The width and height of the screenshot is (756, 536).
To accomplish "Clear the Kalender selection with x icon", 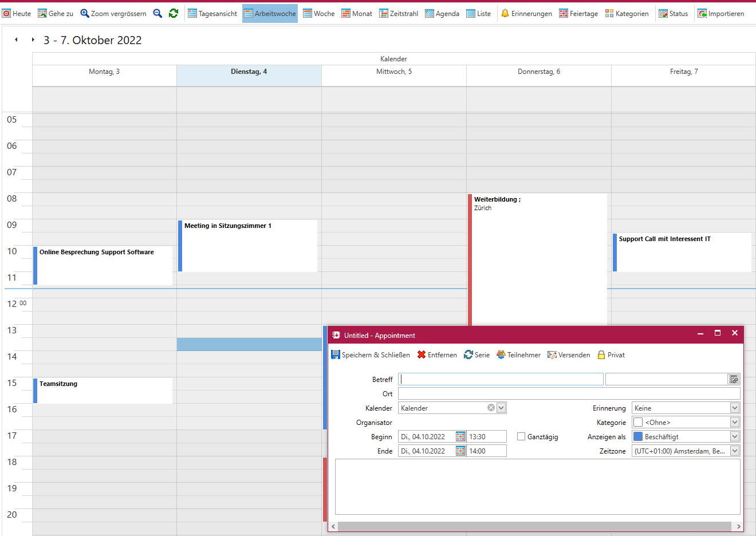I will pyautogui.click(x=491, y=408).
